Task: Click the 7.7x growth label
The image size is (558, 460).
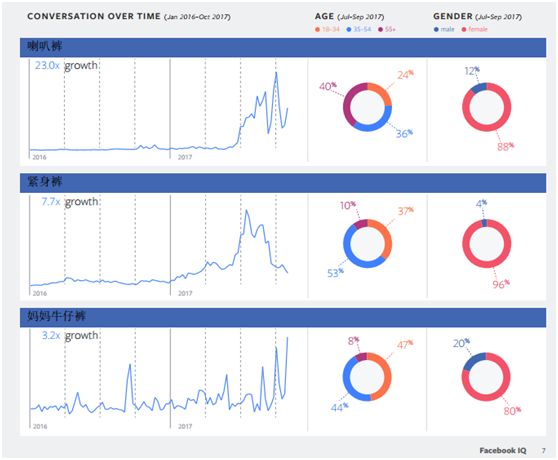Action: 69,202
